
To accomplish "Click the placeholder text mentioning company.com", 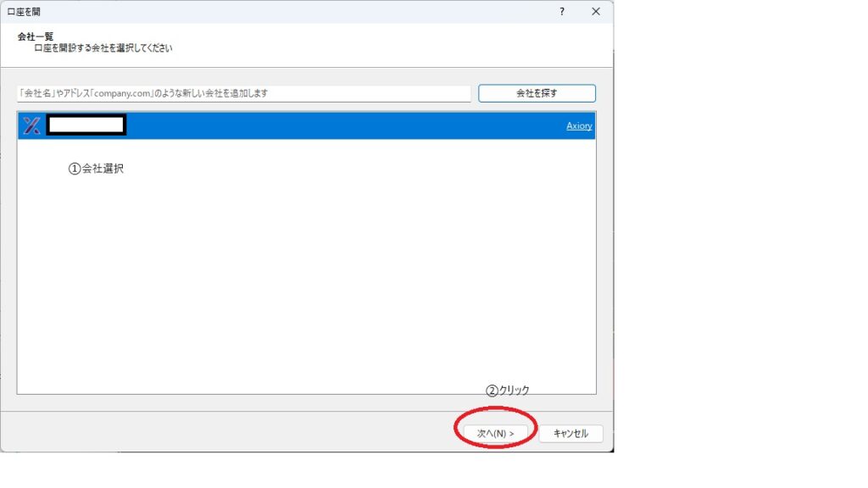I will pos(148,93).
